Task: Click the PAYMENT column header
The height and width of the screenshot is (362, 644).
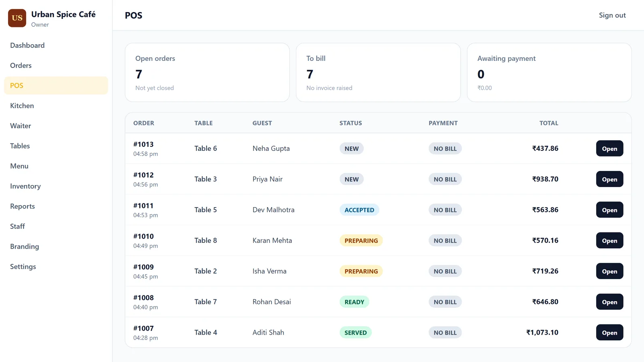Action: pos(443,123)
